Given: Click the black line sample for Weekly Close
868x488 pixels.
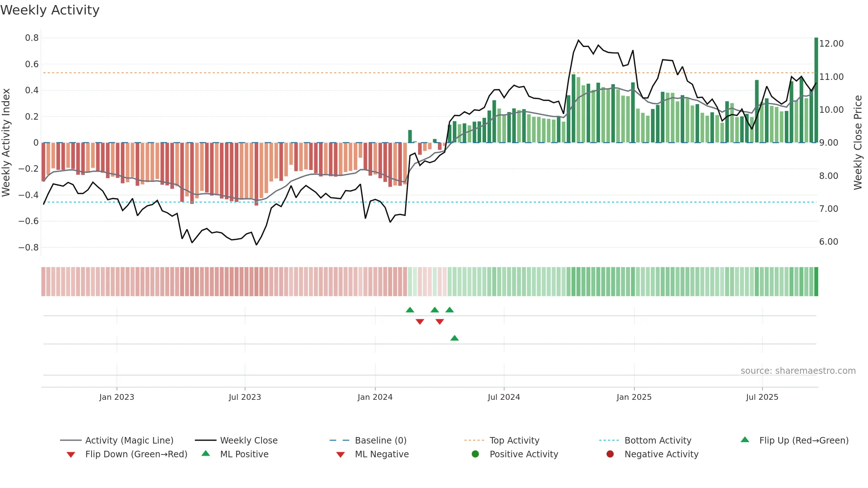Looking at the screenshot, I should point(205,440).
